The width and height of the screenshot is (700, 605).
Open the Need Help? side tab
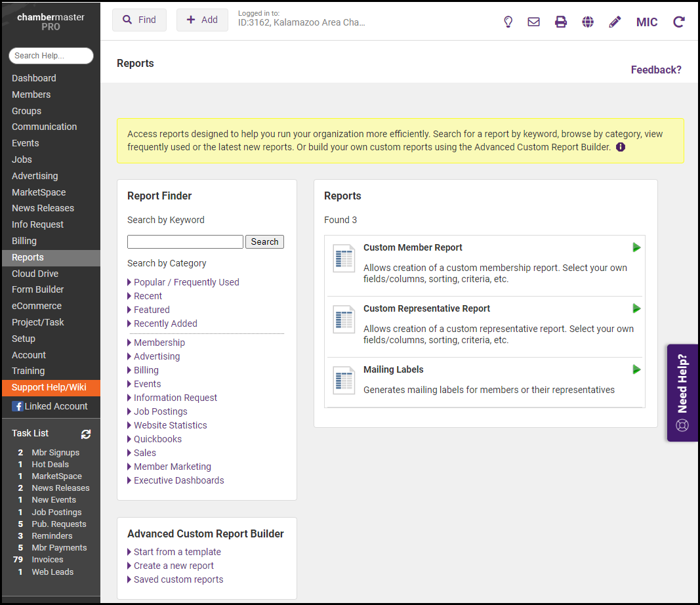[x=682, y=392]
